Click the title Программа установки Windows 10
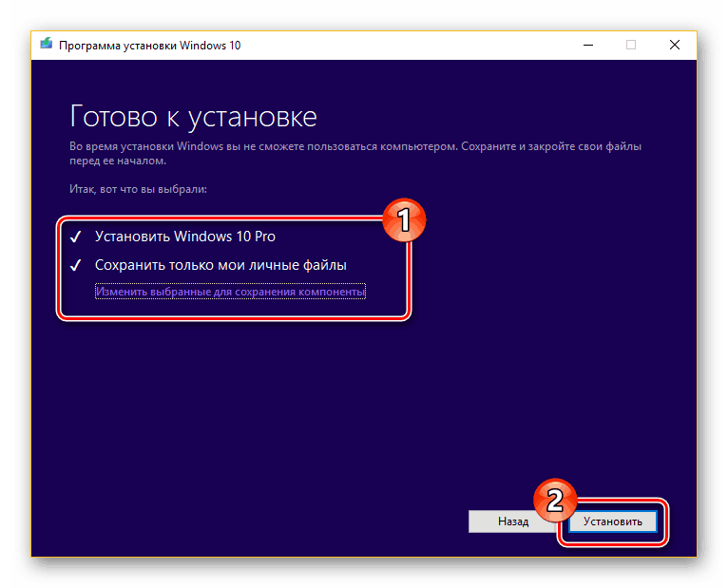Screen dimensions: 728x588 tap(149, 46)
